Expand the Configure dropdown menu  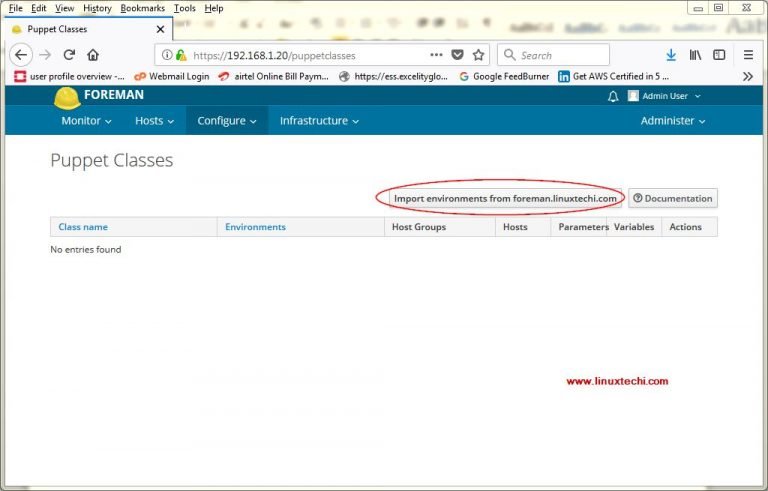pyautogui.click(x=227, y=121)
